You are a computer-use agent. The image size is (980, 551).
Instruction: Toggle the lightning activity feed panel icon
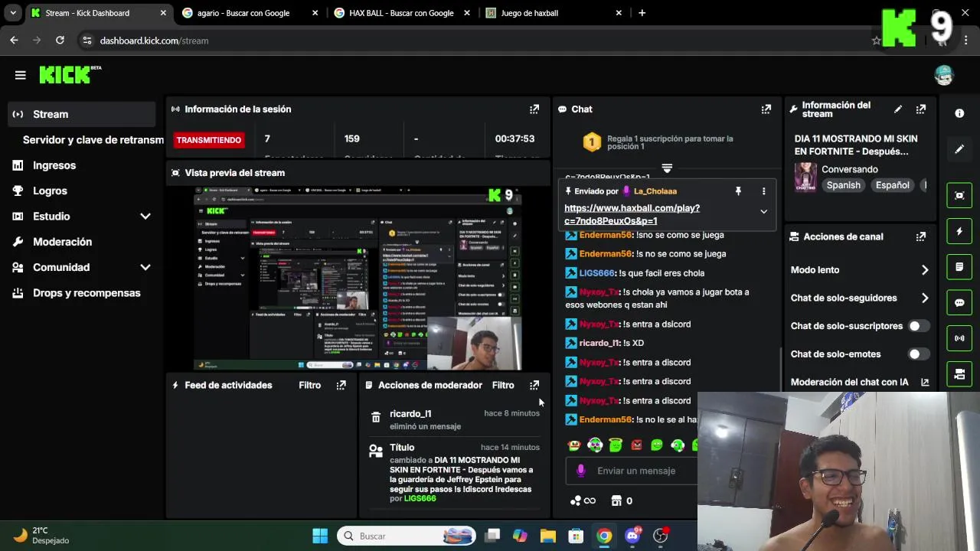959,231
